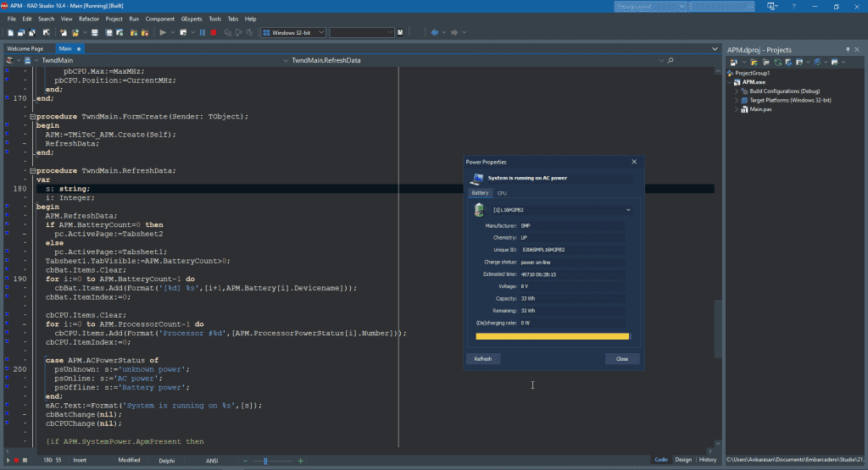Click stop macro square icon in status bar
The width and height of the screenshot is (868, 470).
(25, 460)
